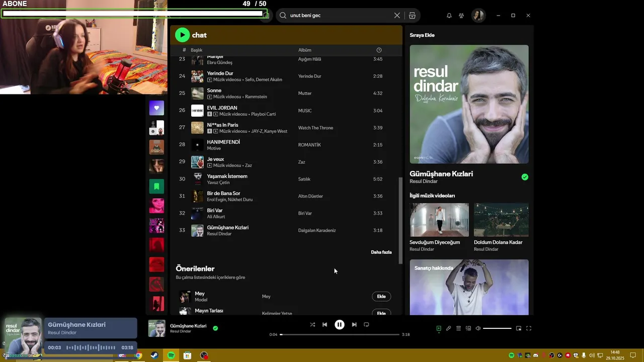The width and height of the screenshot is (644, 362).
Task: Select track 31 Bir de Bana Sor
Action: [287, 196]
